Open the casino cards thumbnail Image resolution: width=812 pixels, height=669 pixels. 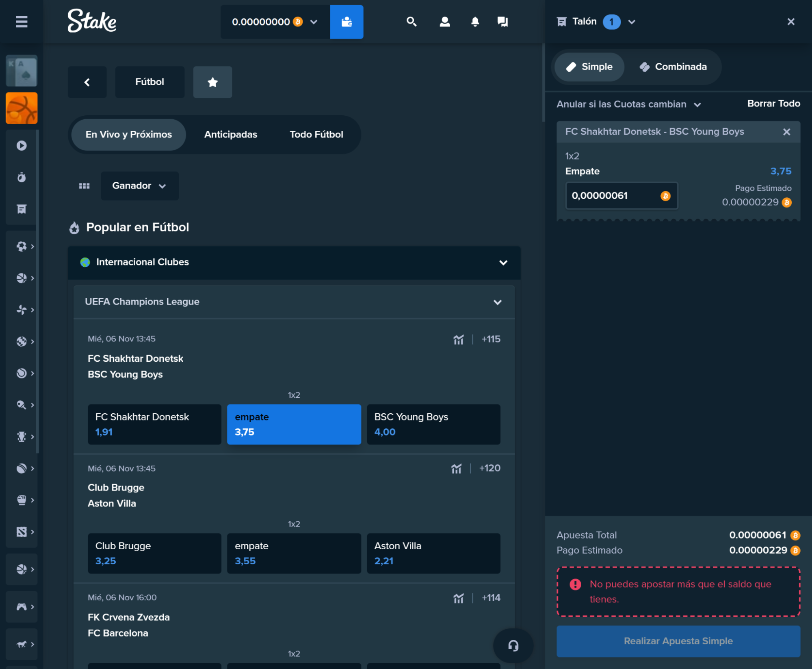coord(22,71)
